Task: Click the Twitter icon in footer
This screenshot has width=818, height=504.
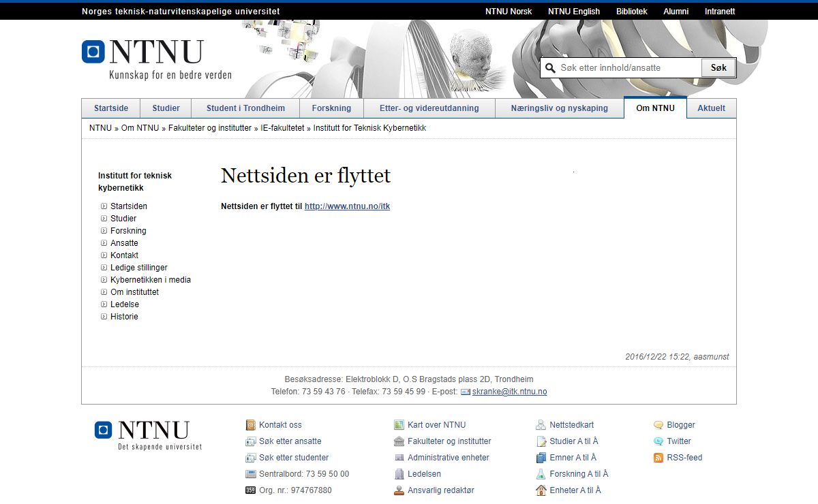Action: click(658, 441)
